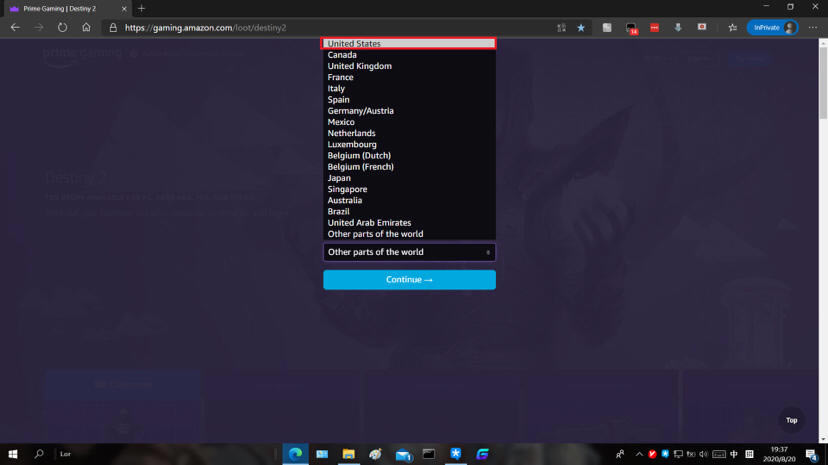This screenshot has height=465, width=828.
Task: Close the Prime Gaming tab
Action: tap(124, 8)
